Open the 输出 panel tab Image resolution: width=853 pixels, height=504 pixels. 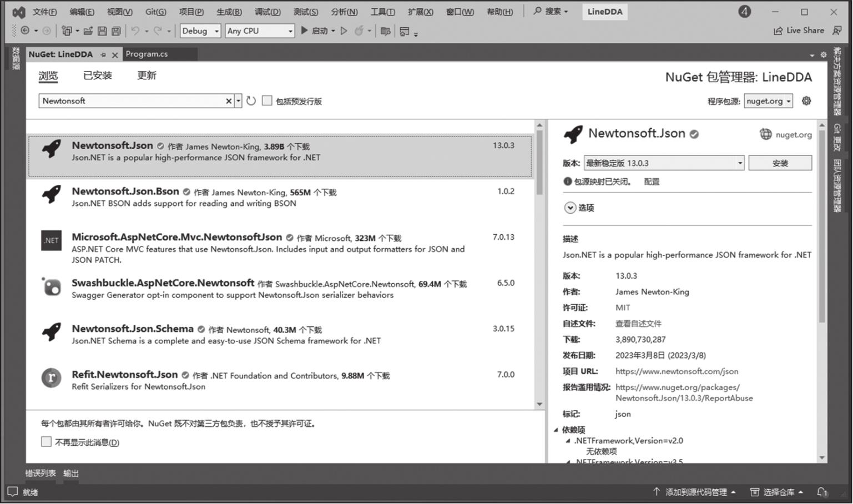pos(71,473)
